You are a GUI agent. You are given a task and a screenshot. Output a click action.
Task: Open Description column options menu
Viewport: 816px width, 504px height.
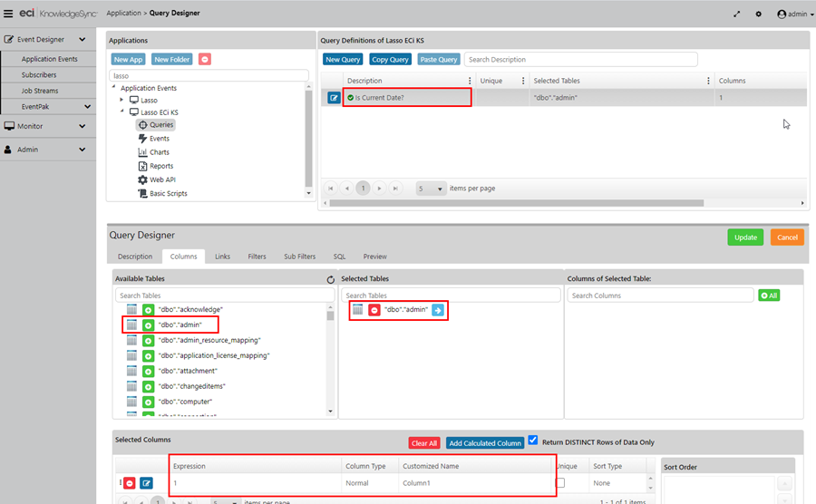470,81
